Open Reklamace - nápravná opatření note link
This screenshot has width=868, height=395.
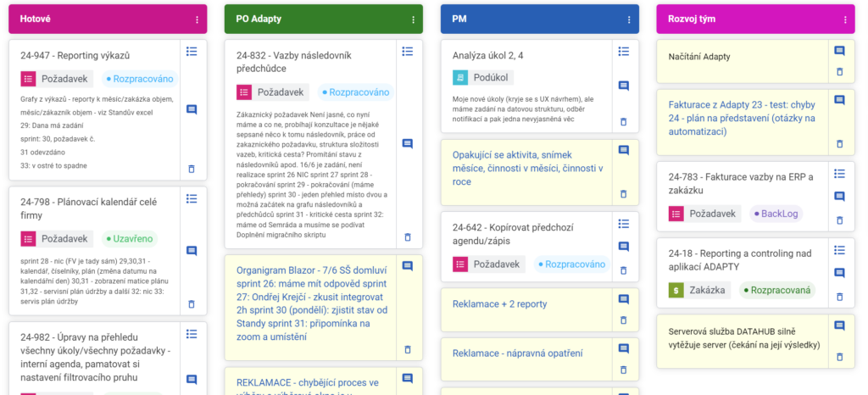point(517,353)
